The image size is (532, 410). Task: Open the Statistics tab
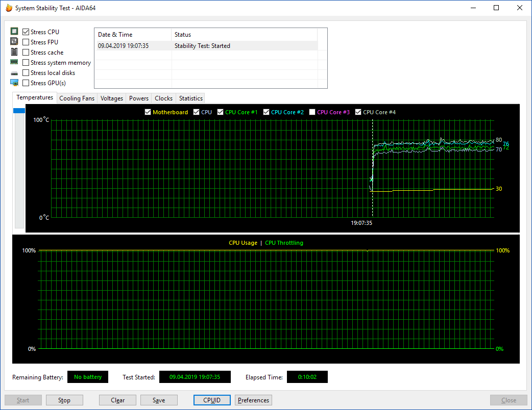pos(190,98)
